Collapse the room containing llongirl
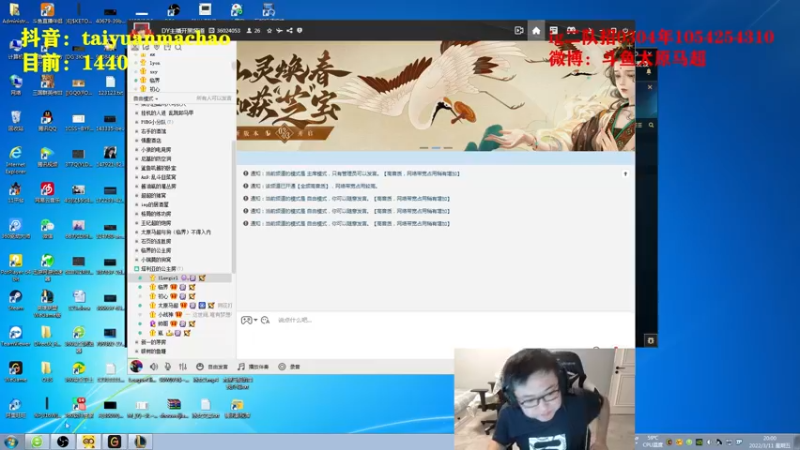This screenshot has height=450, width=800. pos(137,269)
